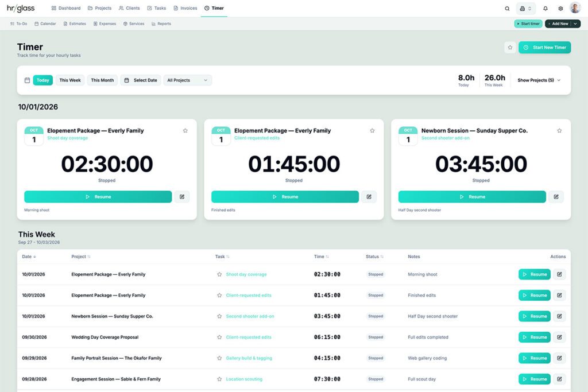Star the Newborn Session timer card
The height and width of the screenshot is (392, 588).
pyautogui.click(x=559, y=130)
